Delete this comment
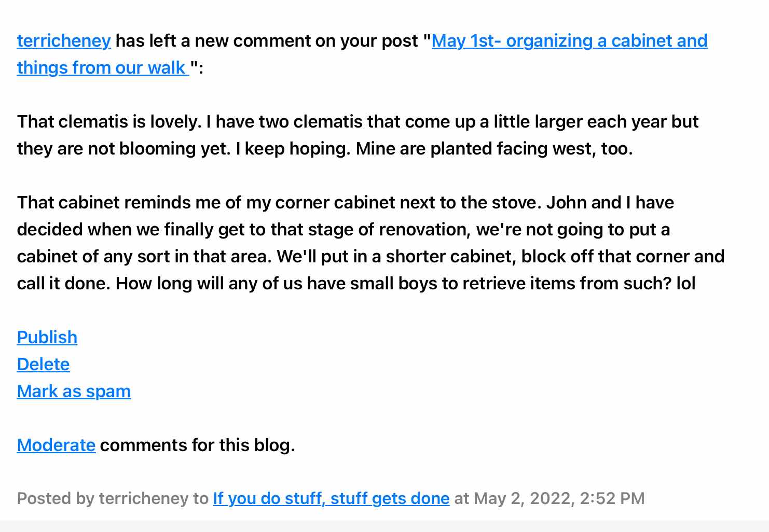The width and height of the screenshot is (769, 532). click(x=43, y=365)
